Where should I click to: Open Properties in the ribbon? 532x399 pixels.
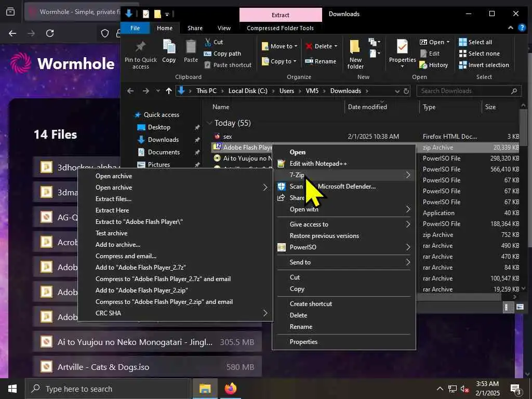click(403, 54)
